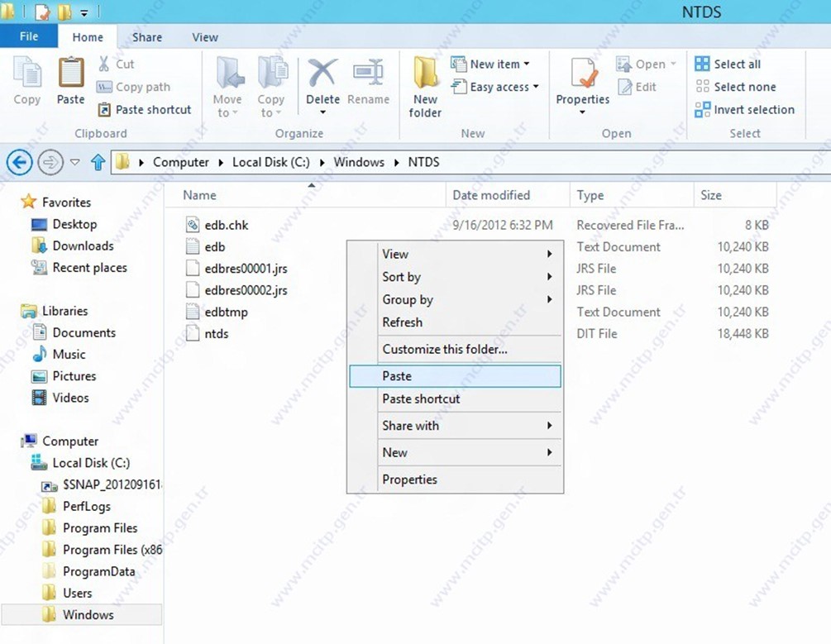The image size is (831, 644).
Task: Expand the Open dropdown in ribbon
Action: coord(674,64)
